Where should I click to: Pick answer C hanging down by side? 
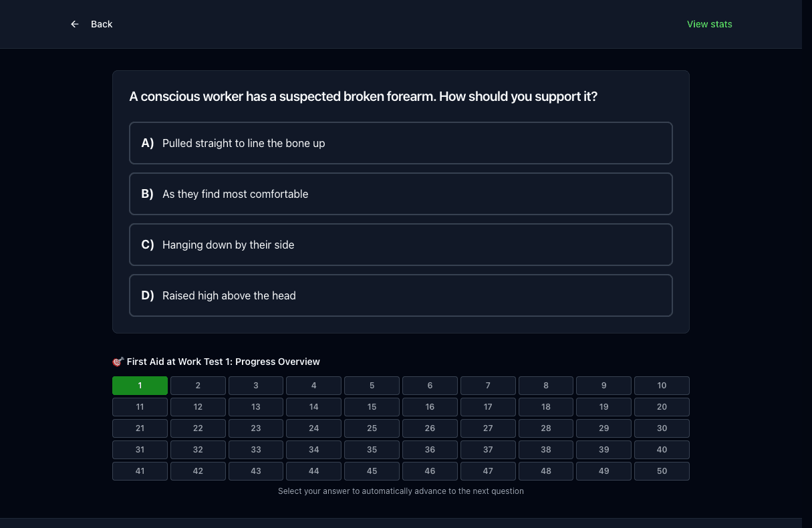(x=401, y=245)
